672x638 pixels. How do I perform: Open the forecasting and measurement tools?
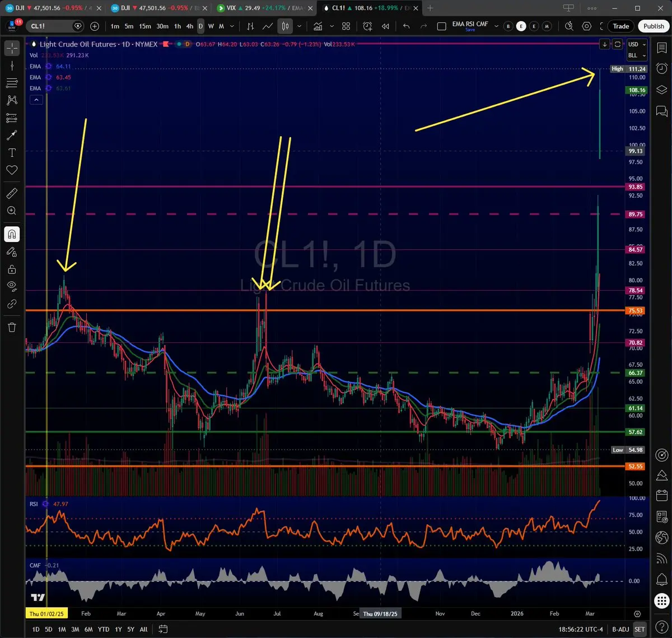12,118
